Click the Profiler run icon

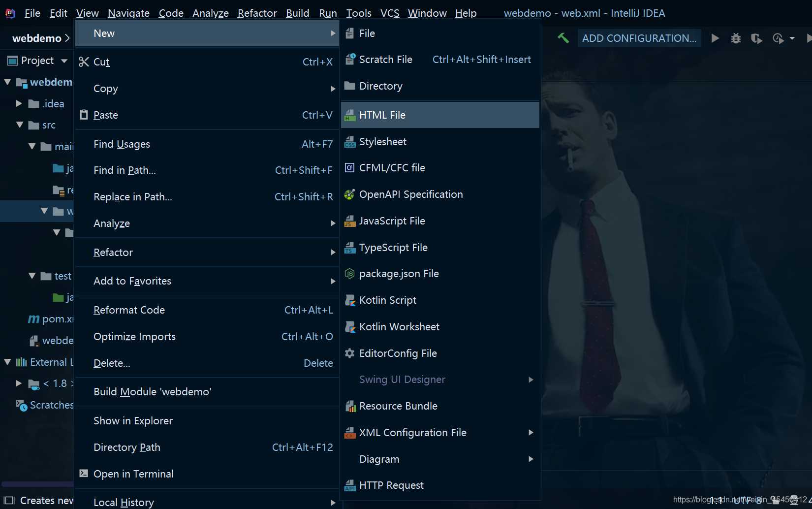[778, 38]
